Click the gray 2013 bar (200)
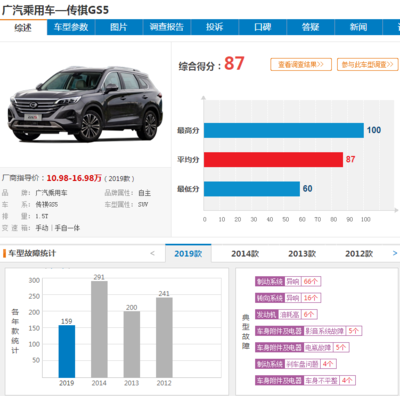Screen dimensions: 400x396 coord(132,344)
